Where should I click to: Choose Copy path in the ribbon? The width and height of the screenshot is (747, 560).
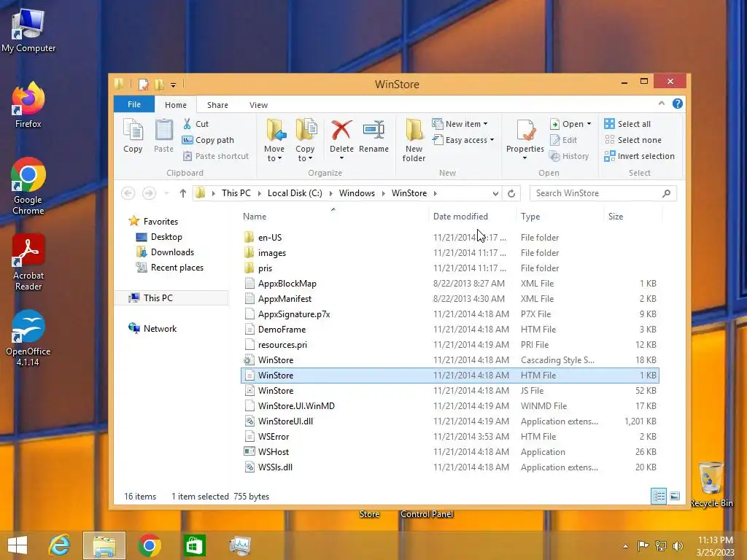tap(208, 140)
